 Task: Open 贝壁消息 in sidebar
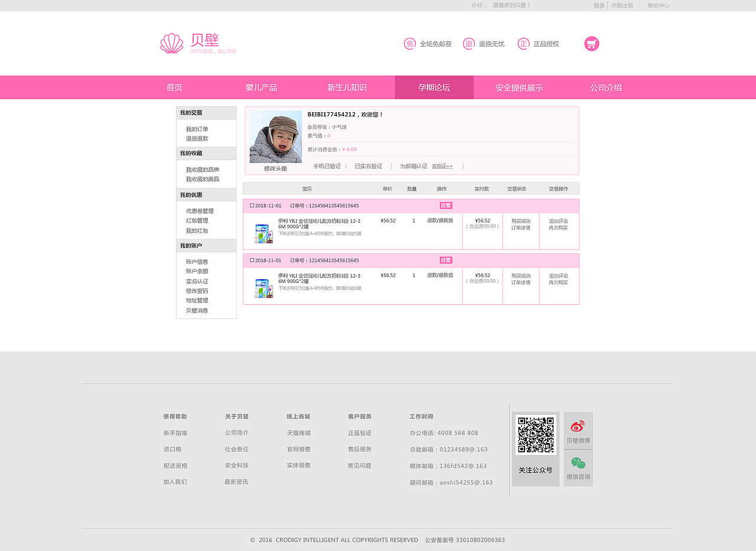pos(197,311)
